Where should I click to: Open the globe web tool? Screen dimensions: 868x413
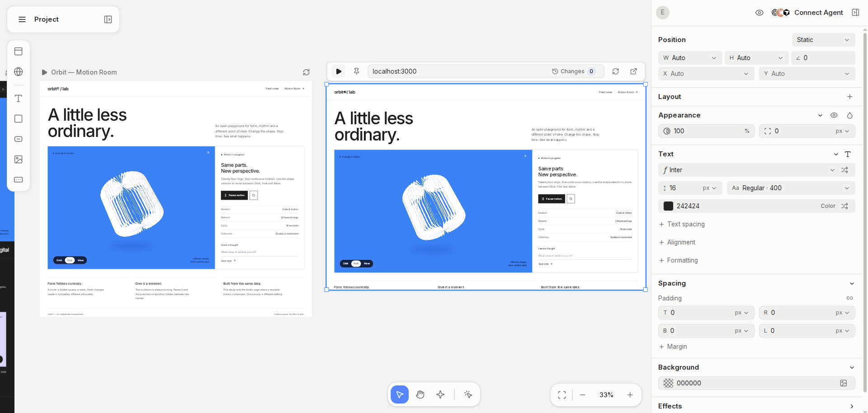(x=19, y=72)
